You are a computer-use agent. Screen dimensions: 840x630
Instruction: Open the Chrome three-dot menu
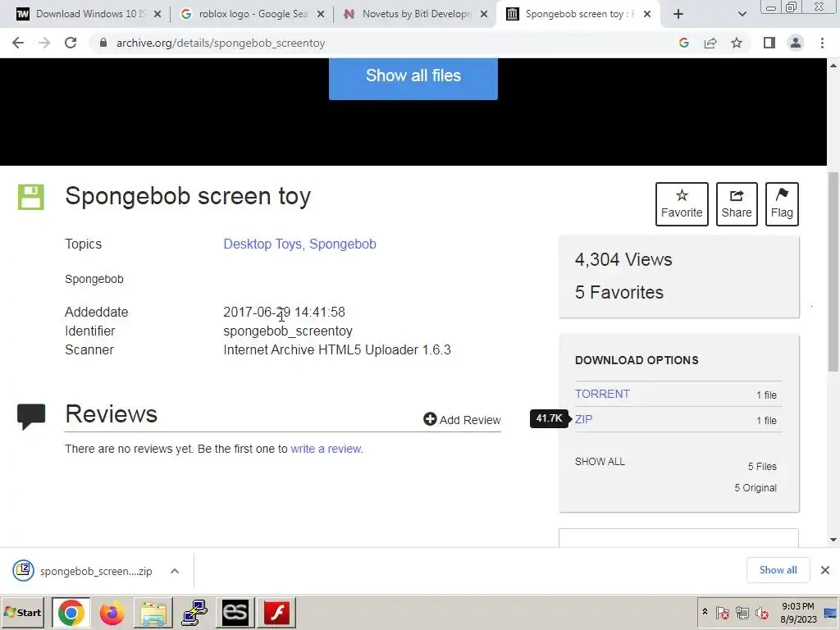(x=822, y=43)
